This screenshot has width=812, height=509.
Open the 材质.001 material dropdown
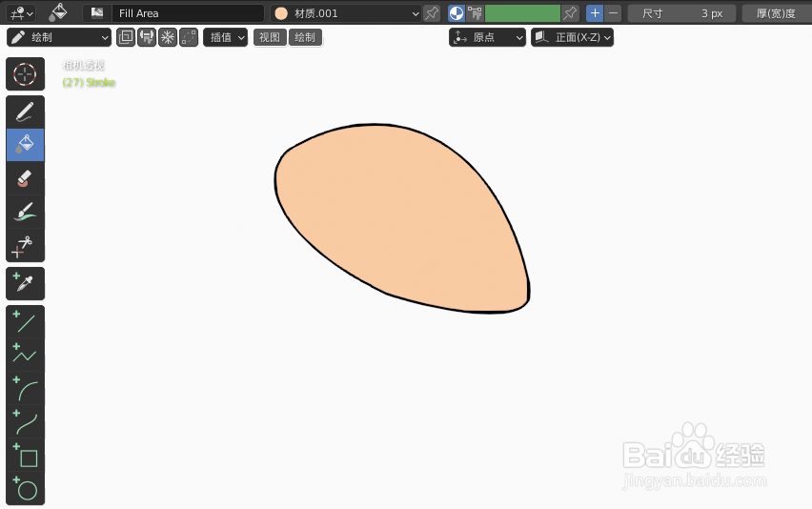(x=345, y=13)
